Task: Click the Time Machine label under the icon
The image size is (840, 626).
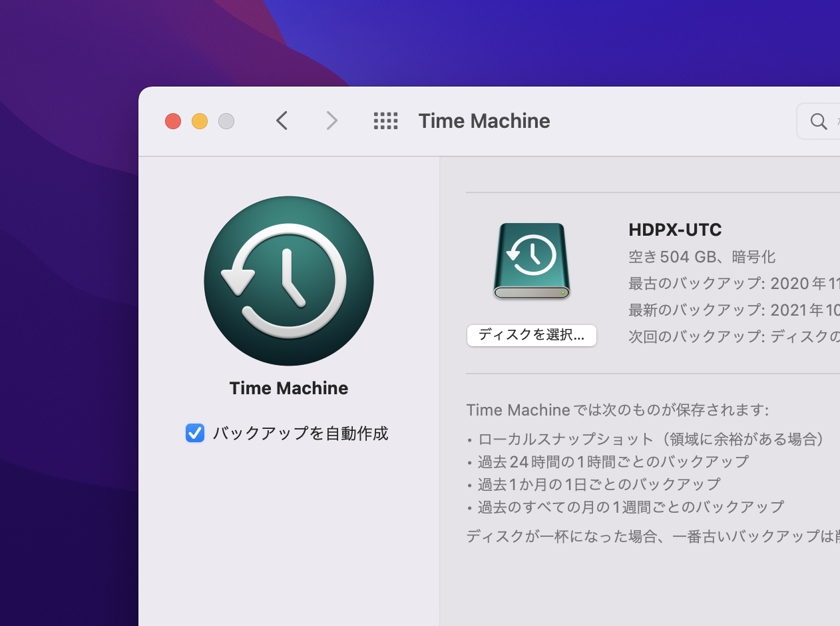Action: [288, 388]
